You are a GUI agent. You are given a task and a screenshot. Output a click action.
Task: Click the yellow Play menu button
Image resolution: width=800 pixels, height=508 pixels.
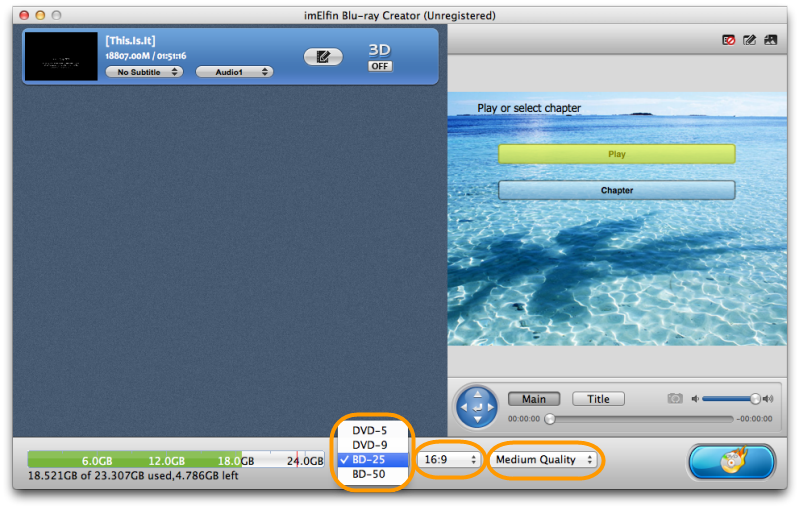pos(616,154)
